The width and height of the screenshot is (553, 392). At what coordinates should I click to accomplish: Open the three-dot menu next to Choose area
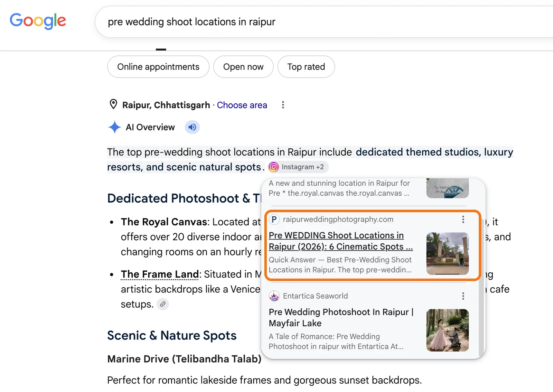click(283, 105)
